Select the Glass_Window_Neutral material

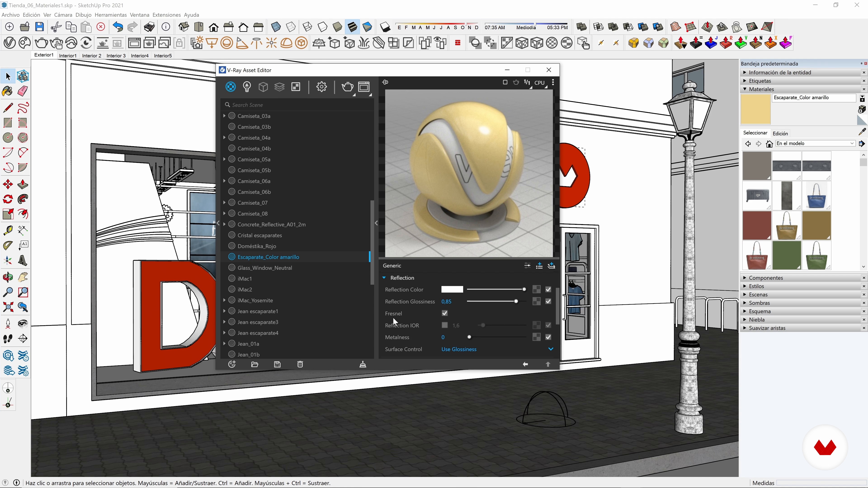click(x=264, y=268)
